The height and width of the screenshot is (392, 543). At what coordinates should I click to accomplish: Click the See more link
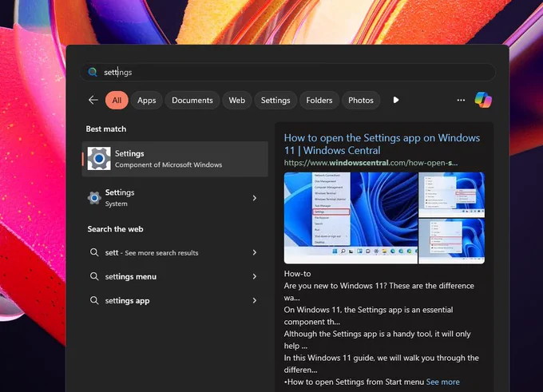click(443, 382)
